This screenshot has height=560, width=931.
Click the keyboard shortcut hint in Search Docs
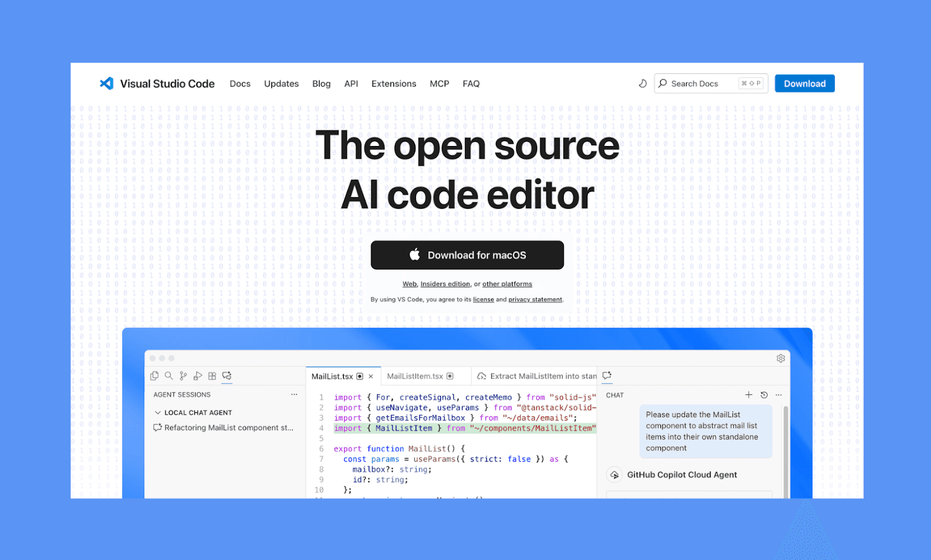(x=751, y=83)
